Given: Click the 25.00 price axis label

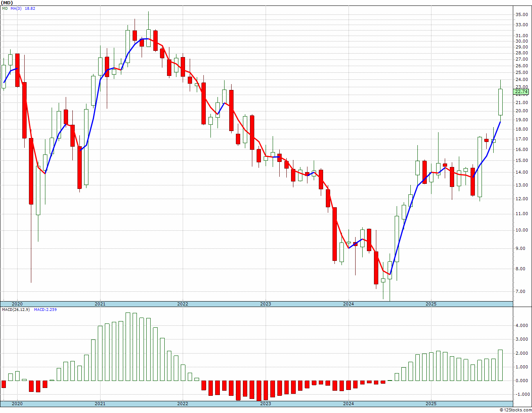Looking at the screenshot, I should [x=521, y=72].
